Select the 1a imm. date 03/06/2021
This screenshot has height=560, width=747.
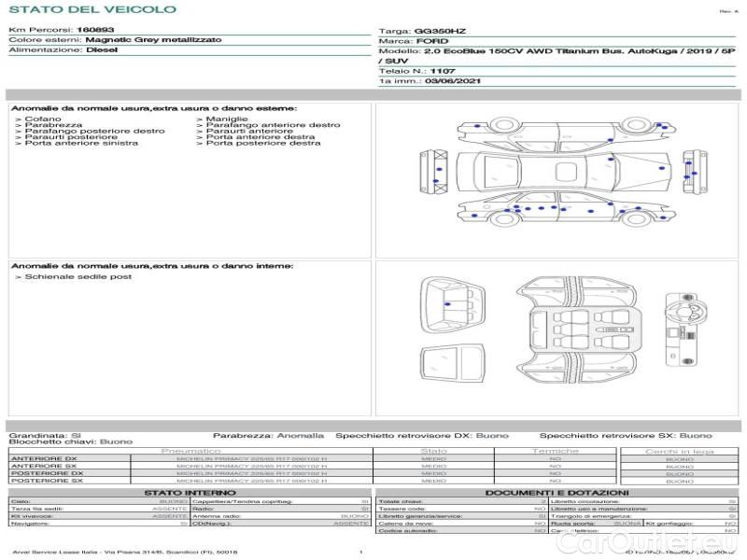point(453,81)
